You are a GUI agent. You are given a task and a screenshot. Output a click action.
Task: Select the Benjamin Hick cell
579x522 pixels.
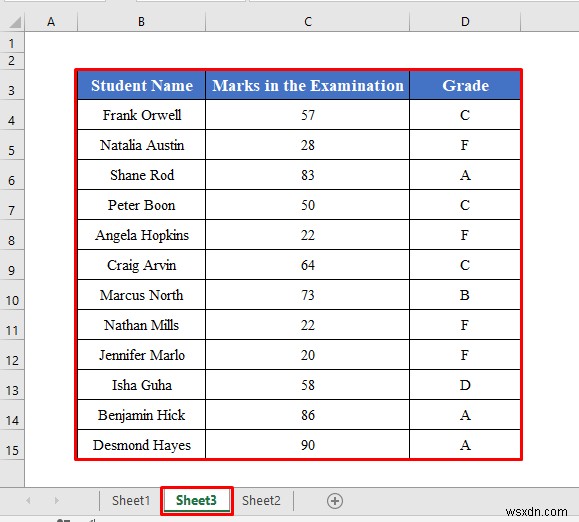pyautogui.click(x=141, y=415)
